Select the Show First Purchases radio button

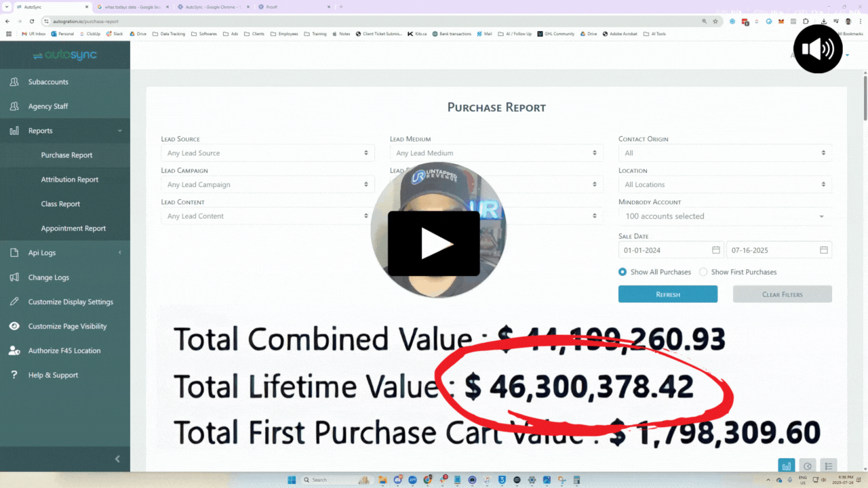pos(703,272)
